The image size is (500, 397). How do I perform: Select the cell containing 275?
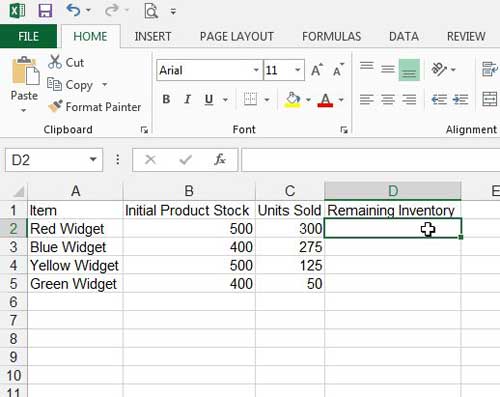pos(290,247)
